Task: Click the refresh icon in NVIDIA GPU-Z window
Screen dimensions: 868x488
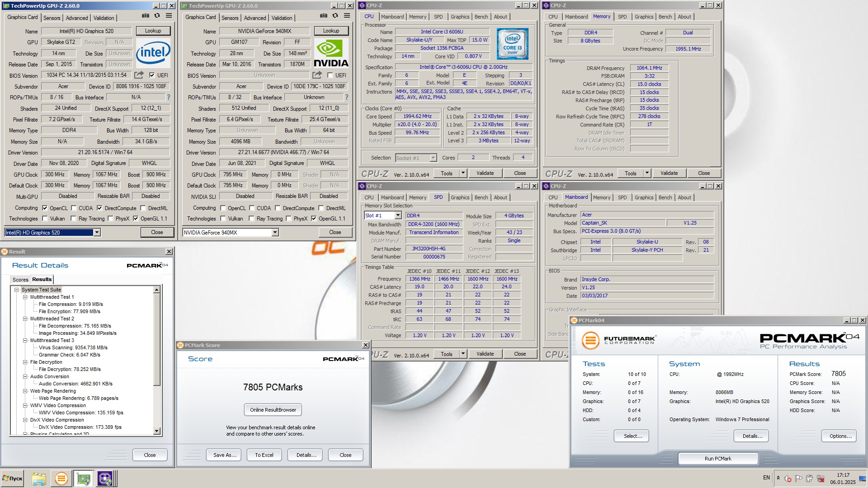Action: 335,15
